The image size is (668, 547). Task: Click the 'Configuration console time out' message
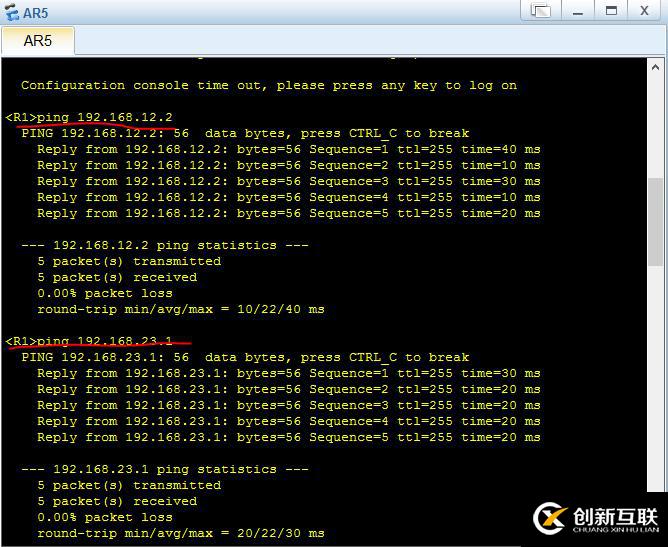pyautogui.click(x=269, y=85)
